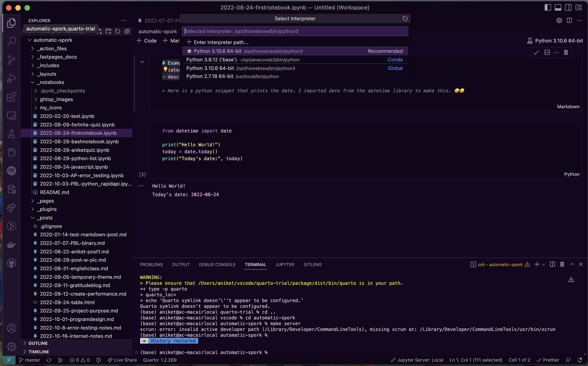The width and height of the screenshot is (588, 366).
Task: Maximize panel size chevron
Action: [x=572, y=264]
